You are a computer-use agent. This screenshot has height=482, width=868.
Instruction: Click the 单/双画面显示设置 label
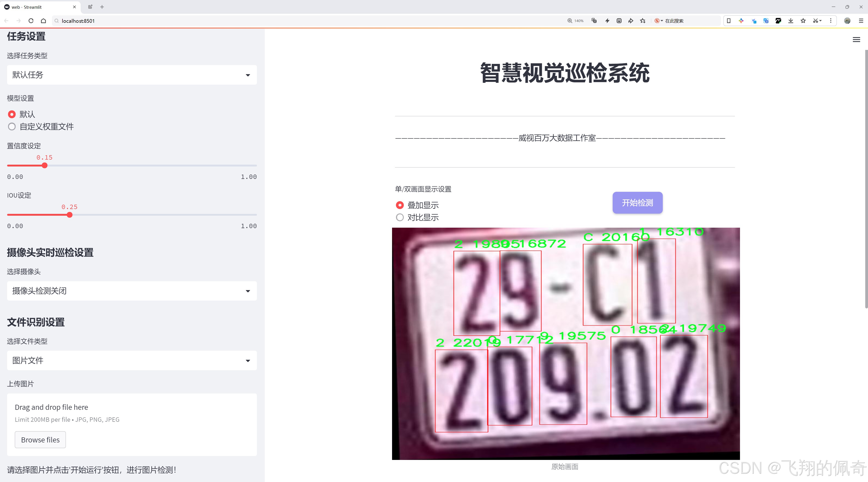[423, 189]
